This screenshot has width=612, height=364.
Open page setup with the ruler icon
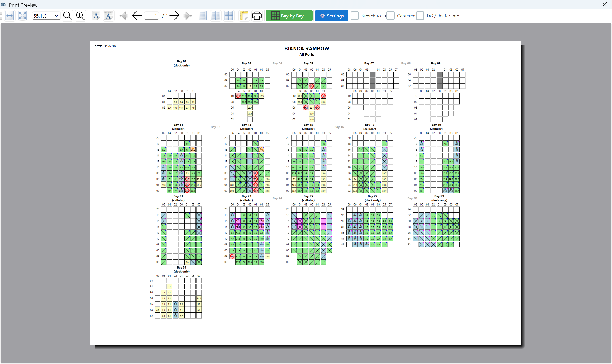[244, 16]
